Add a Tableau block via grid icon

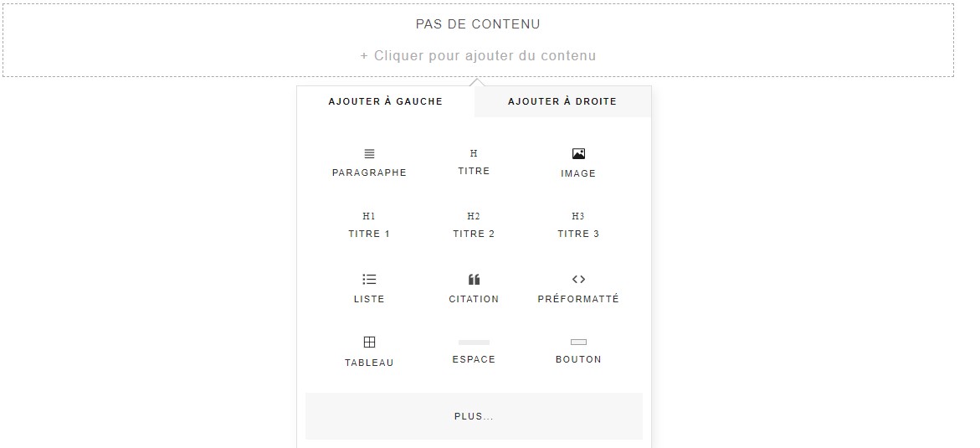point(369,342)
